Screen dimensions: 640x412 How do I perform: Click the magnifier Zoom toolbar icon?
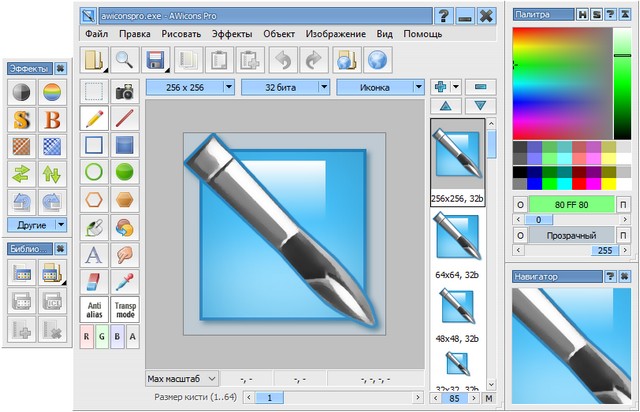point(125,60)
